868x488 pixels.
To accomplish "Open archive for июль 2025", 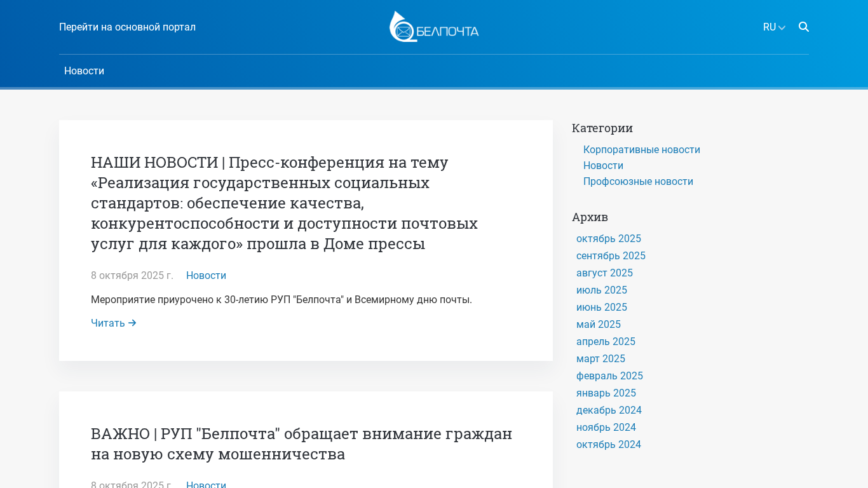I will point(602,290).
